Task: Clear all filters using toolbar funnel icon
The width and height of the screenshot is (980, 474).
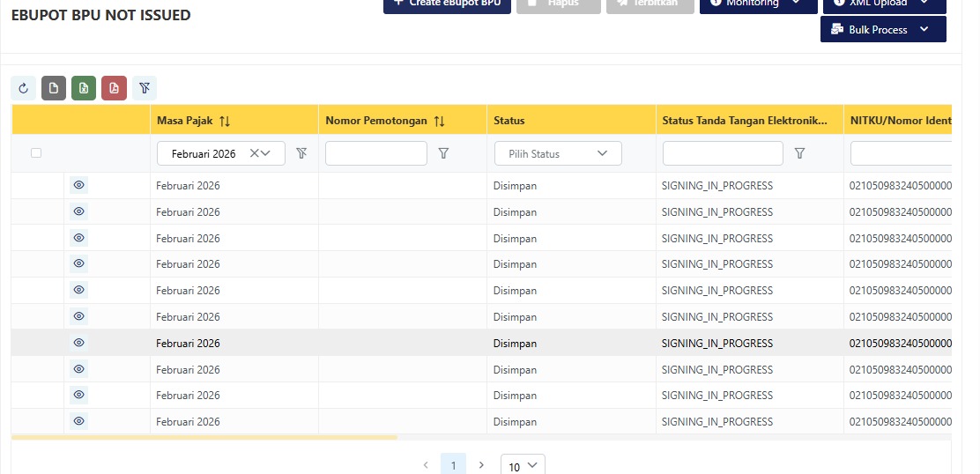Action: pos(145,88)
